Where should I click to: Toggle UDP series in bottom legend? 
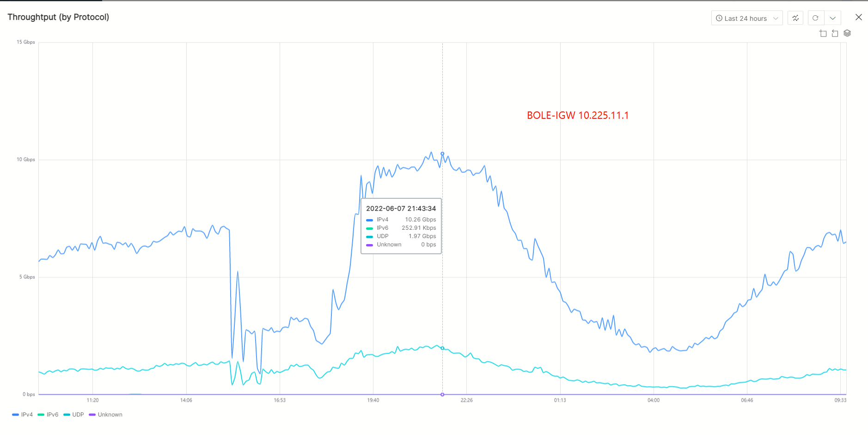pyautogui.click(x=74, y=415)
